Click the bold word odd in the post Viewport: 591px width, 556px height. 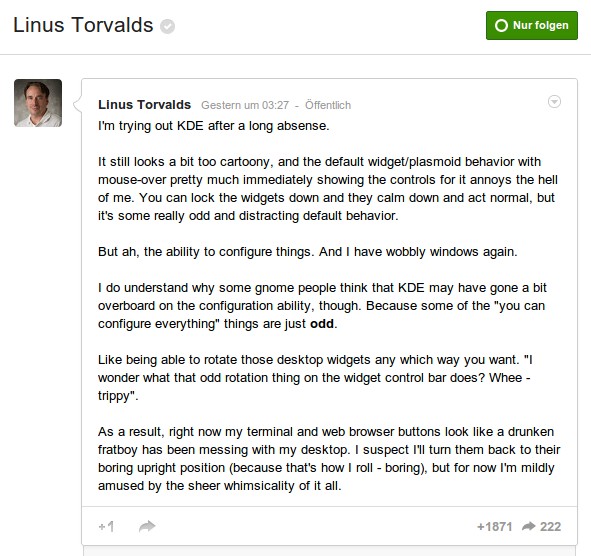coord(322,324)
